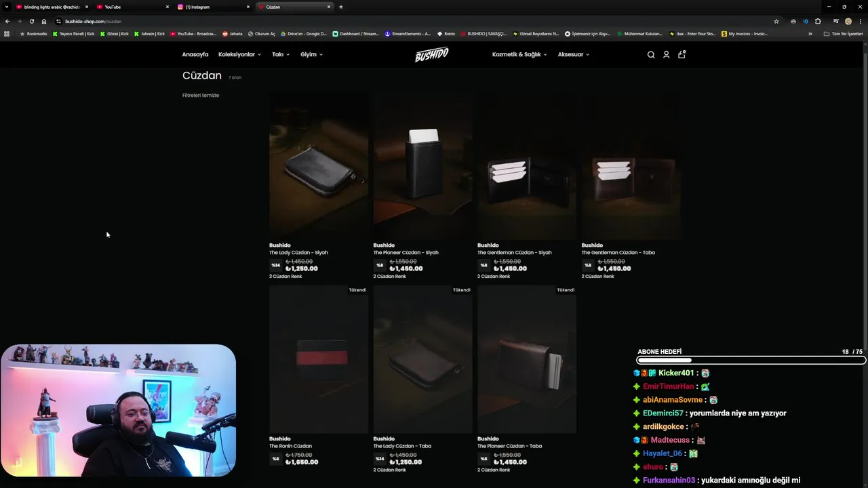Open the Tüm Yer İşaretleri folder

(843, 34)
